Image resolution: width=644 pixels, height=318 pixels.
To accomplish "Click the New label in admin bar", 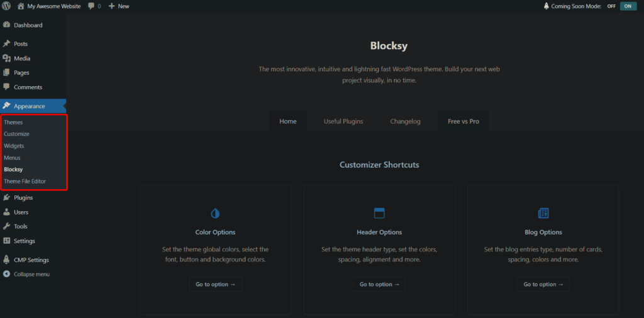I will pos(123,6).
